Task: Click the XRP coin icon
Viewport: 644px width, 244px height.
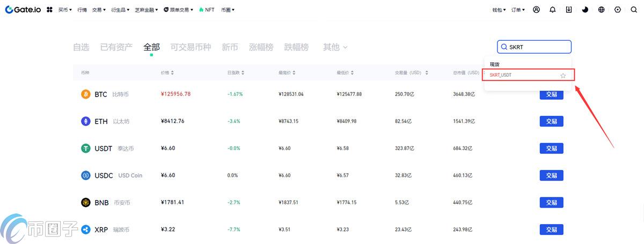Action: 85,230
